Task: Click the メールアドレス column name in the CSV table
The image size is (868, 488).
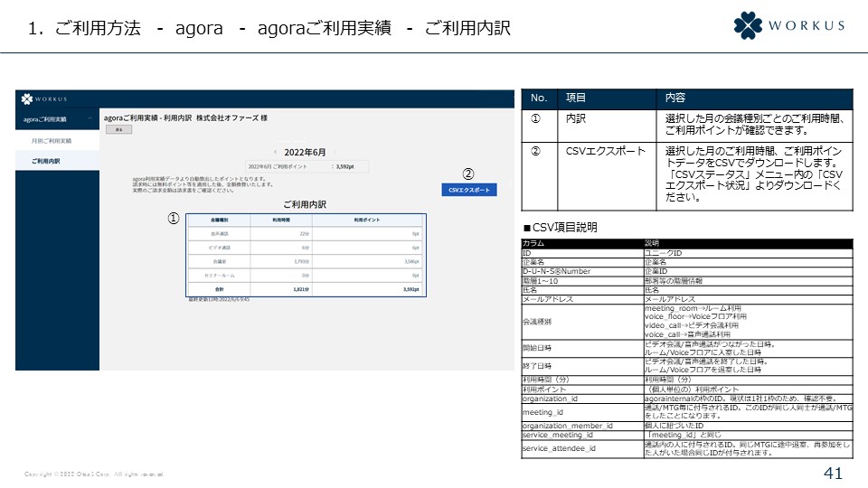Action: click(548, 299)
